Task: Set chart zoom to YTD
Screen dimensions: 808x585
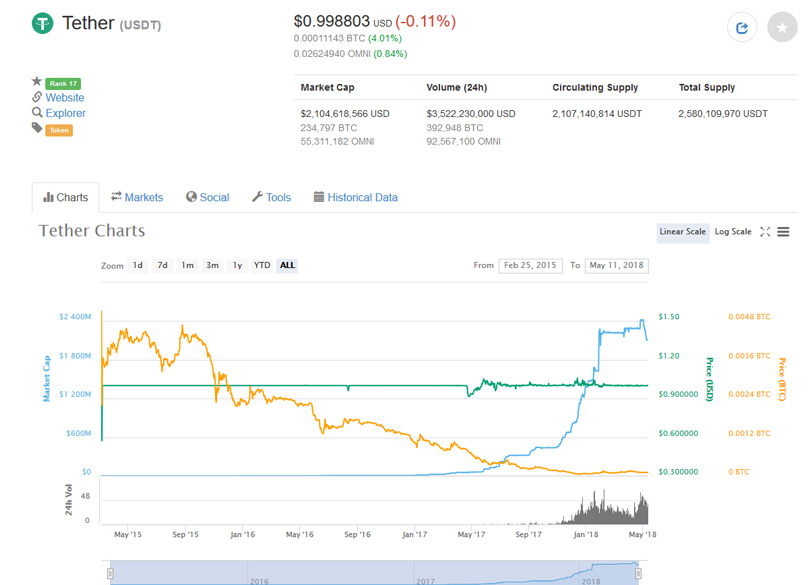Action: 262,265
